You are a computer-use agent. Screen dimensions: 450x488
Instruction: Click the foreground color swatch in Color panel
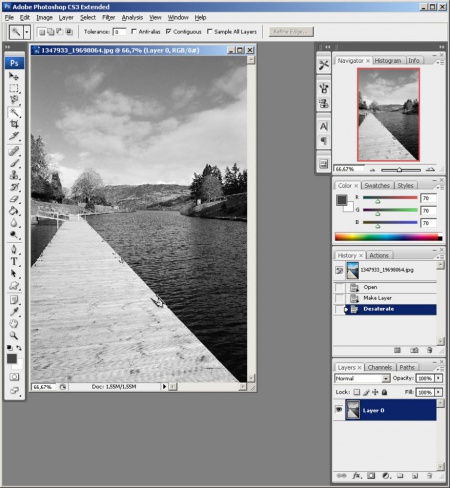pyautogui.click(x=342, y=200)
